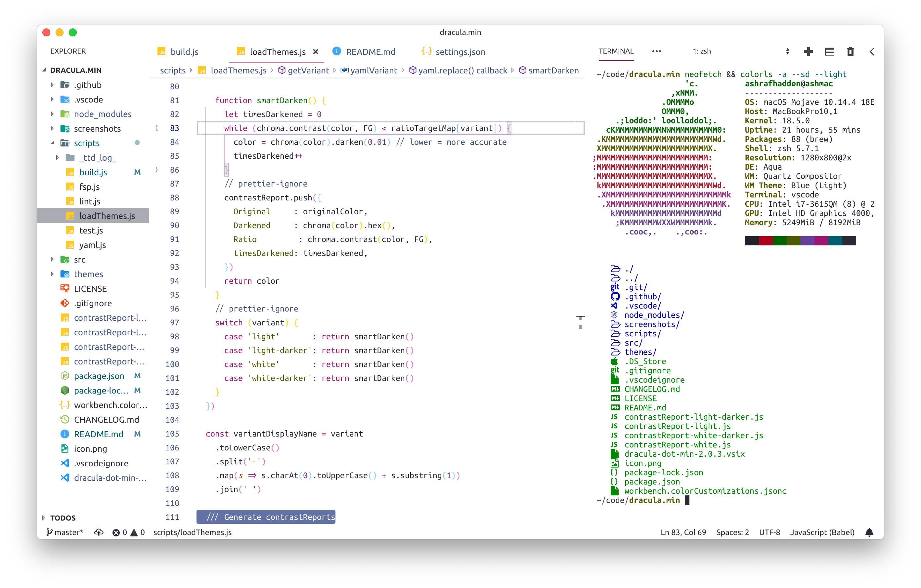Viewport: 921px width, 588px height.
Task: Click the Spaces indicator in status bar
Action: pyautogui.click(x=732, y=532)
